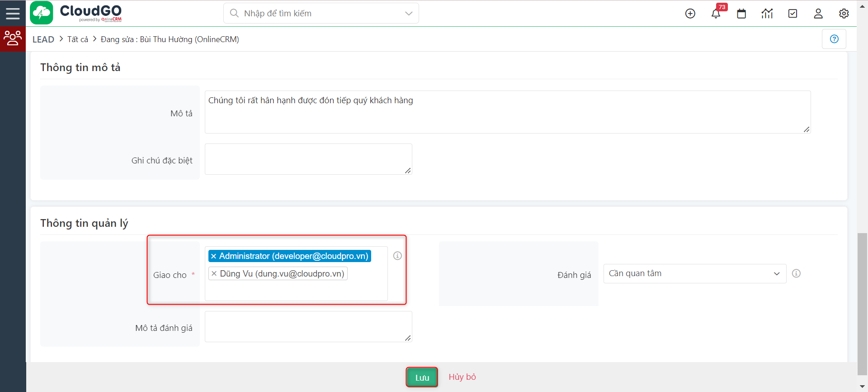
Task: Expand the search box dropdown arrow
Action: [x=409, y=14]
